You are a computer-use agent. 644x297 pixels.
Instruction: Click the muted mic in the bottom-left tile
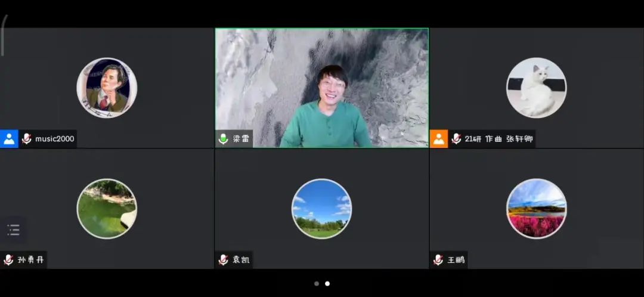pos(9,260)
